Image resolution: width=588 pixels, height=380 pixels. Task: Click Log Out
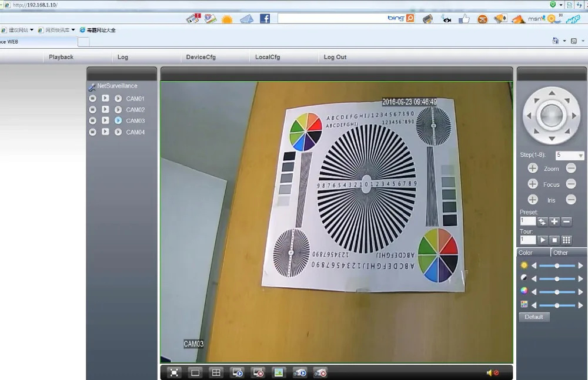(x=335, y=57)
